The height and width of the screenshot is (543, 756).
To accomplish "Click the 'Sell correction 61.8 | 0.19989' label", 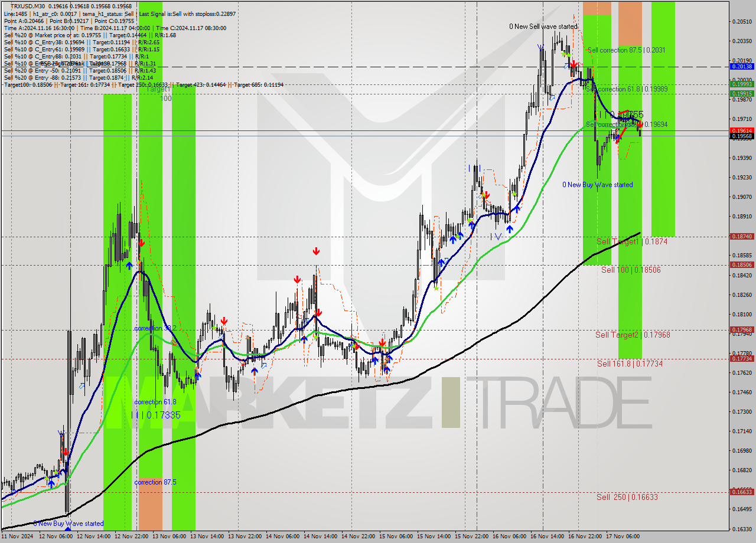I will [626, 89].
